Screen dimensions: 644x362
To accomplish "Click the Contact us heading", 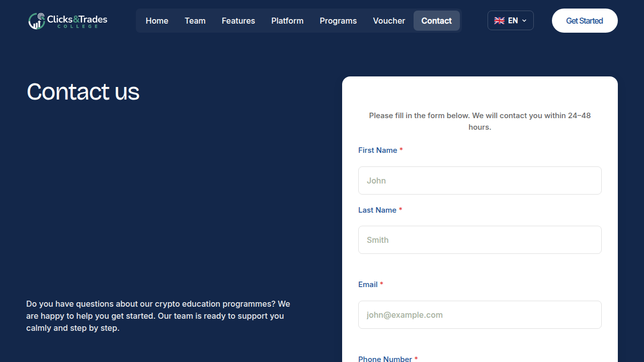I will tap(83, 92).
